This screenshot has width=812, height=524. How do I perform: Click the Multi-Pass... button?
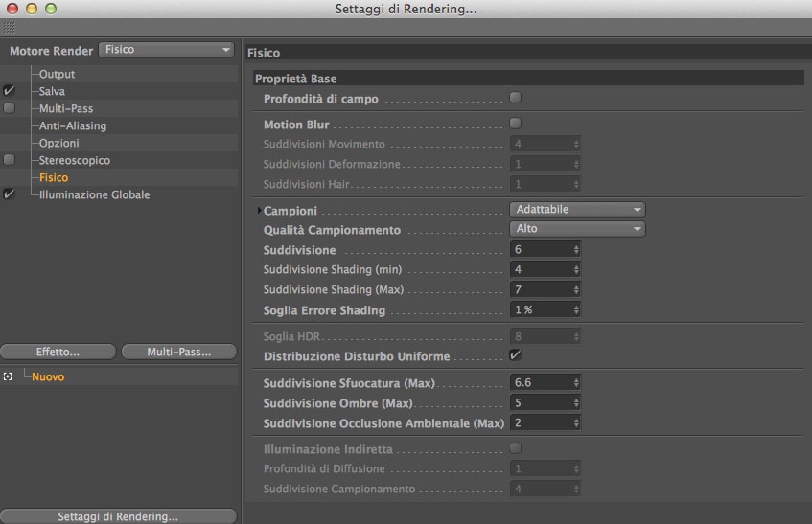[178, 352]
